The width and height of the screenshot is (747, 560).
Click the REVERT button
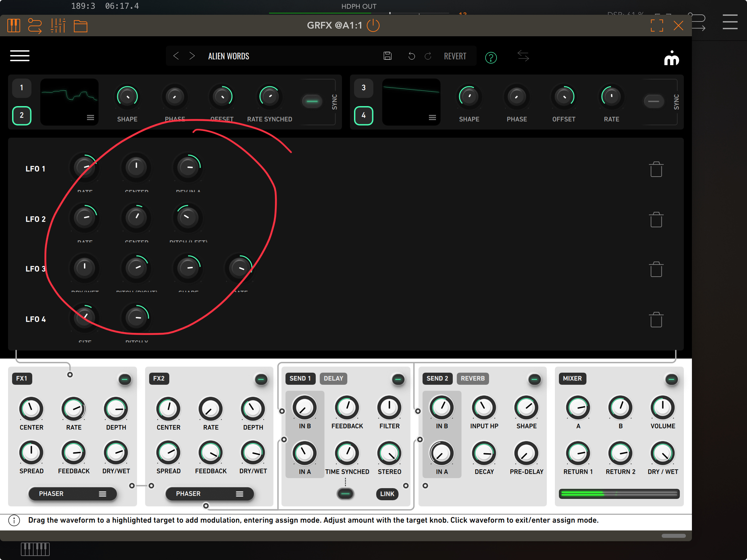pyautogui.click(x=455, y=56)
